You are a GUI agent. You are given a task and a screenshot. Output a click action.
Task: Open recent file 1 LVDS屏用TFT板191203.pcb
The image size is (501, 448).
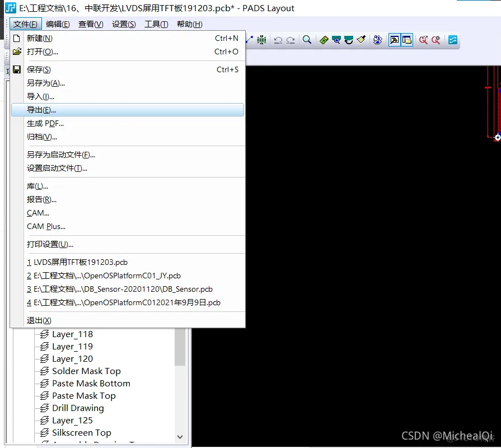pos(128,262)
